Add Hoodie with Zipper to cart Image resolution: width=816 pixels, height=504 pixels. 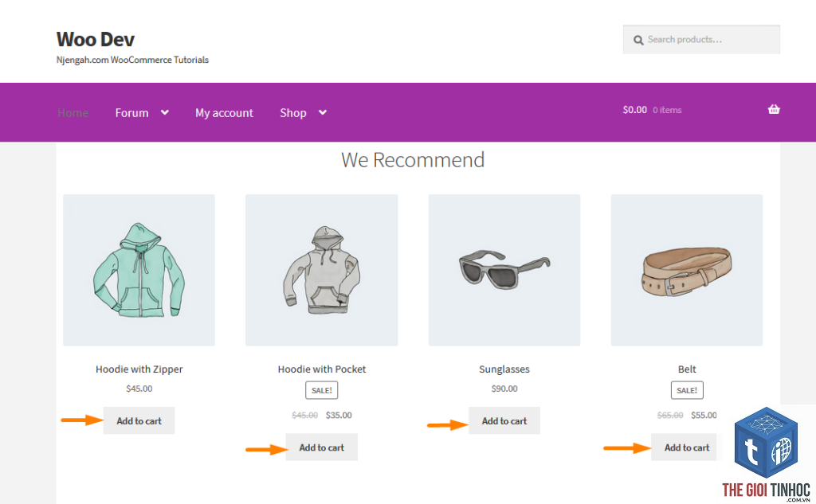139,420
